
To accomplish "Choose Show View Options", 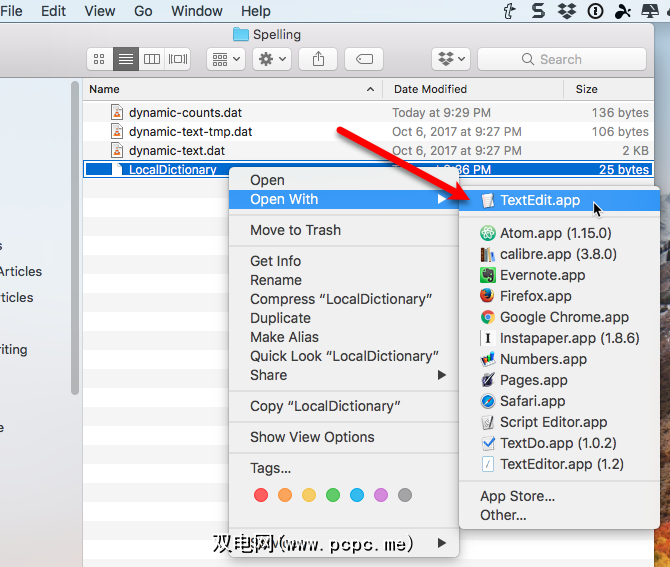I will pos(344,437).
